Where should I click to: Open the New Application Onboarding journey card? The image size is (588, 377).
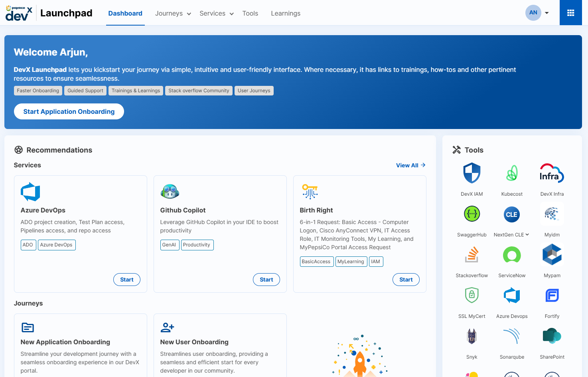pos(81,345)
